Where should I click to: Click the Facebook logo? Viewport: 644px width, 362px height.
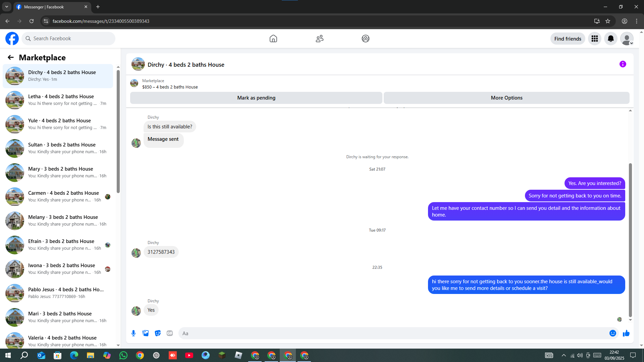[x=12, y=39]
